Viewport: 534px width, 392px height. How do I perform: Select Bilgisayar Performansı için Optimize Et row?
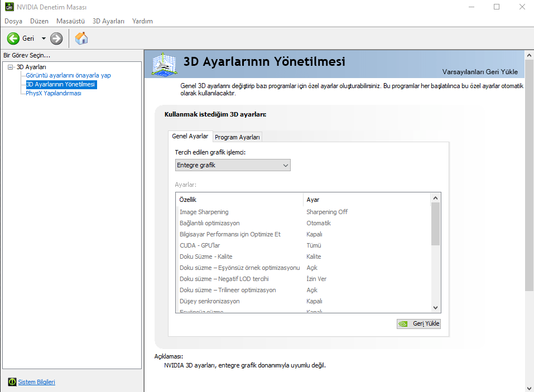tap(304, 234)
